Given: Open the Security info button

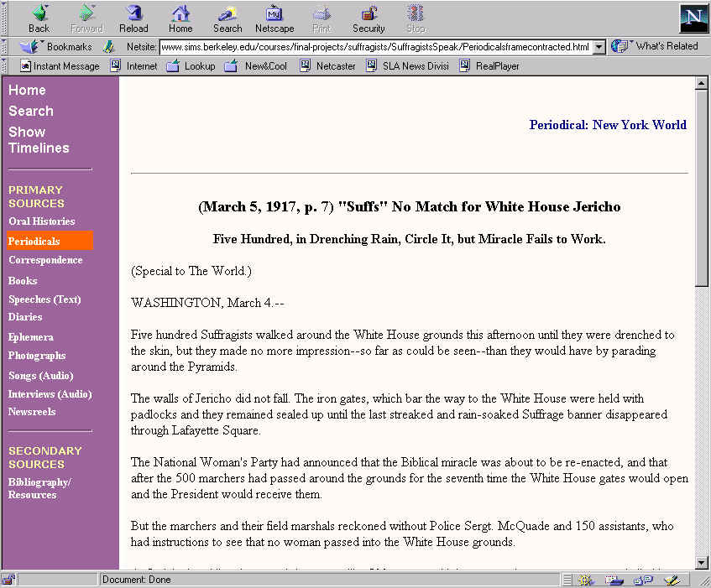Looking at the screenshot, I should 369,19.
